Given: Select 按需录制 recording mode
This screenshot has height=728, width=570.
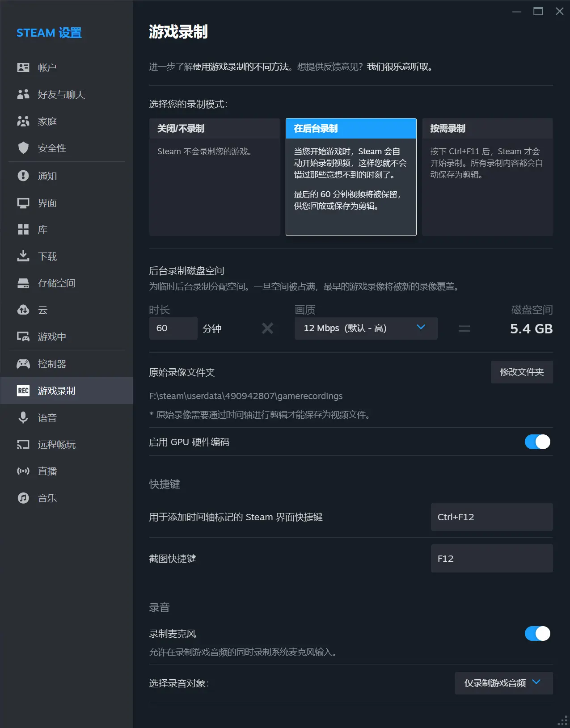Looking at the screenshot, I should click(x=487, y=177).
